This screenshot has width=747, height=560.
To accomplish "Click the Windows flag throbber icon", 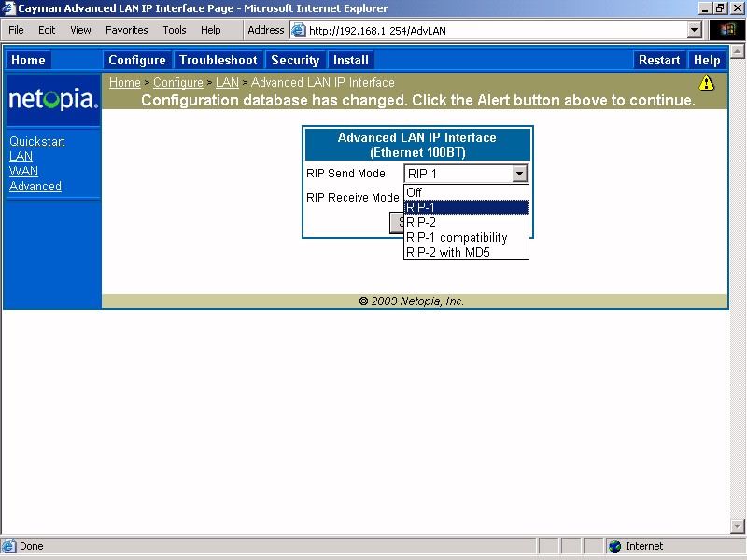I will [727, 30].
